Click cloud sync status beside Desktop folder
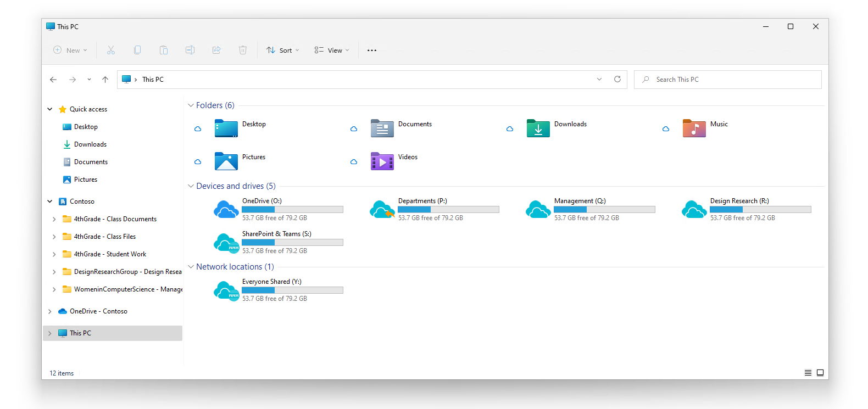 pos(198,129)
